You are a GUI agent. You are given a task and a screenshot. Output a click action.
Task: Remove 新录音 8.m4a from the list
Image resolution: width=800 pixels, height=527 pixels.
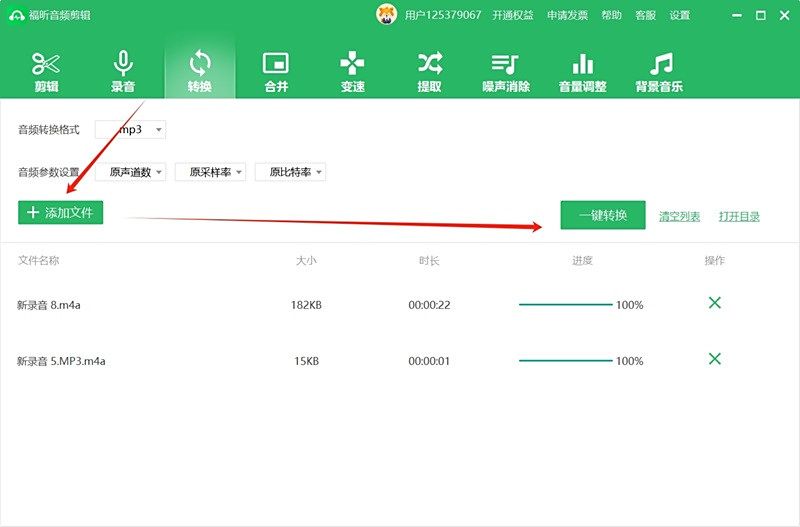[715, 303]
